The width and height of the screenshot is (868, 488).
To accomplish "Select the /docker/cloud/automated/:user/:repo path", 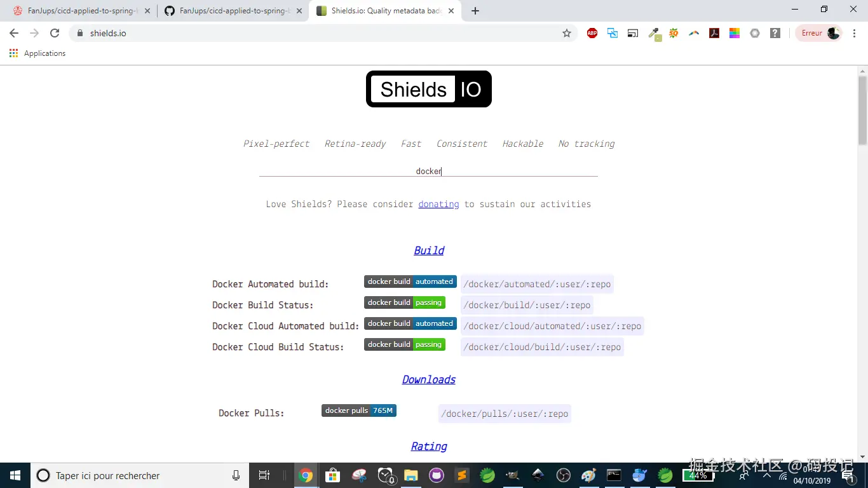I will point(552,326).
